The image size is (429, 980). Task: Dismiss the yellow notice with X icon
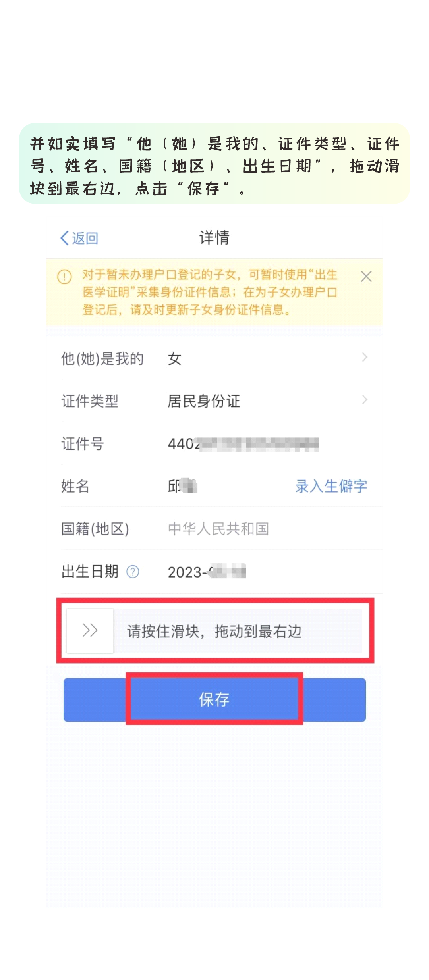[366, 276]
